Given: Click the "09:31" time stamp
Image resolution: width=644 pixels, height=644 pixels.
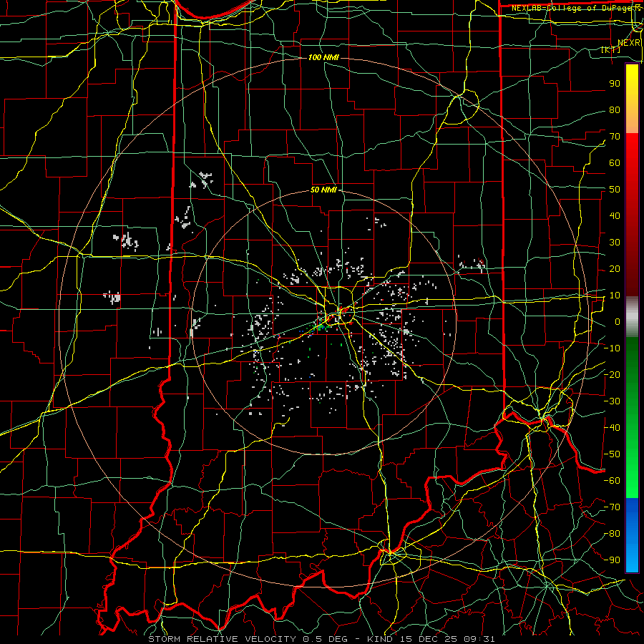Looking at the screenshot, I should [x=480, y=639].
